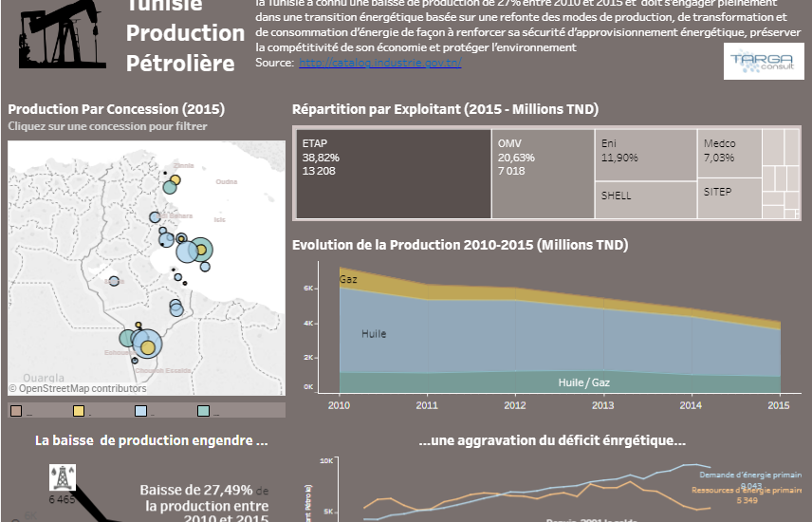Image resolution: width=812 pixels, height=522 pixels.
Task: Click the 6 465 value label
Action: point(63,500)
